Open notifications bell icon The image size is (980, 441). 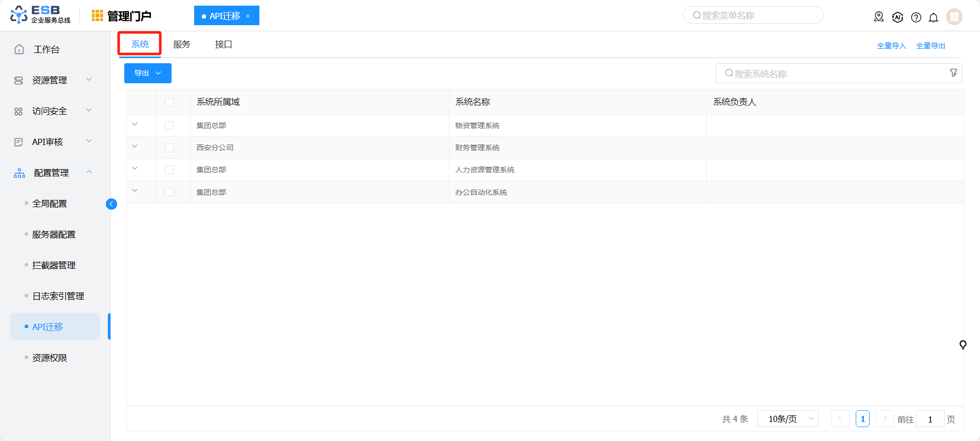coord(933,17)
